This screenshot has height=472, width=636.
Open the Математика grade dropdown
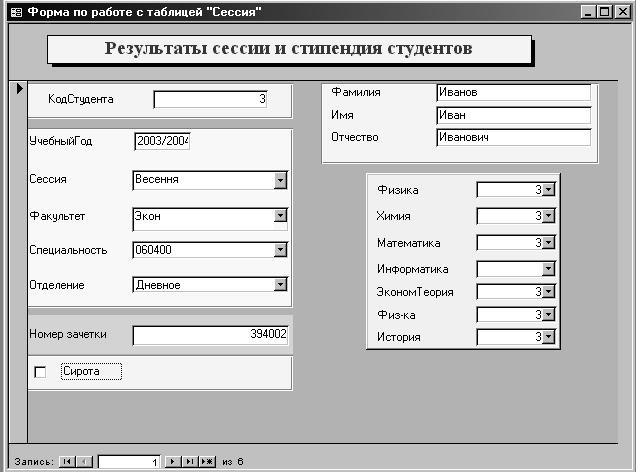[x=548, y=243]
